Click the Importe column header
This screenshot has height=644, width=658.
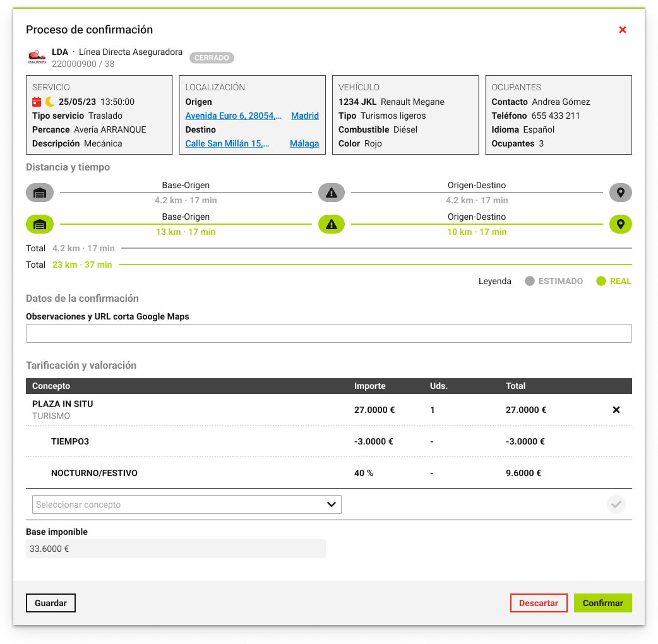[369, 386]
